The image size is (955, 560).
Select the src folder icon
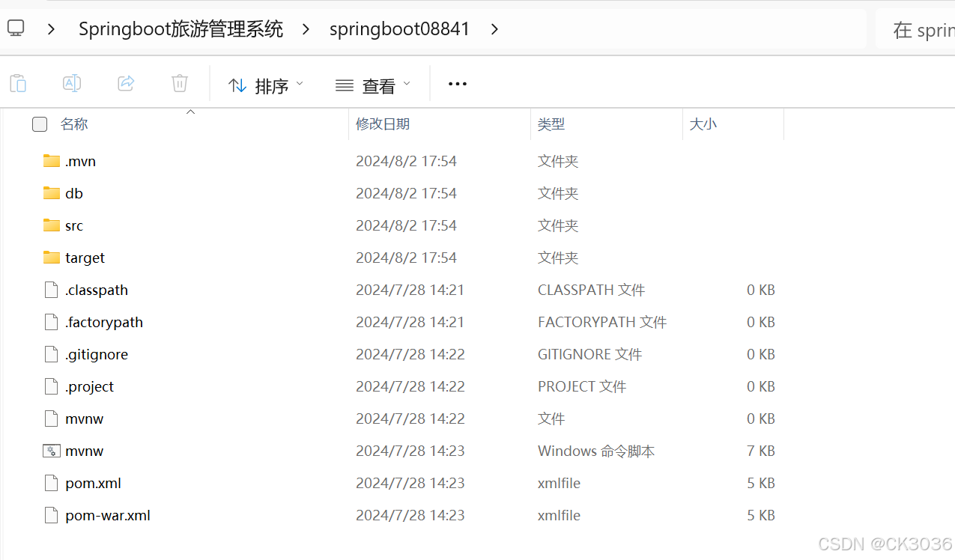coord(51,225)
